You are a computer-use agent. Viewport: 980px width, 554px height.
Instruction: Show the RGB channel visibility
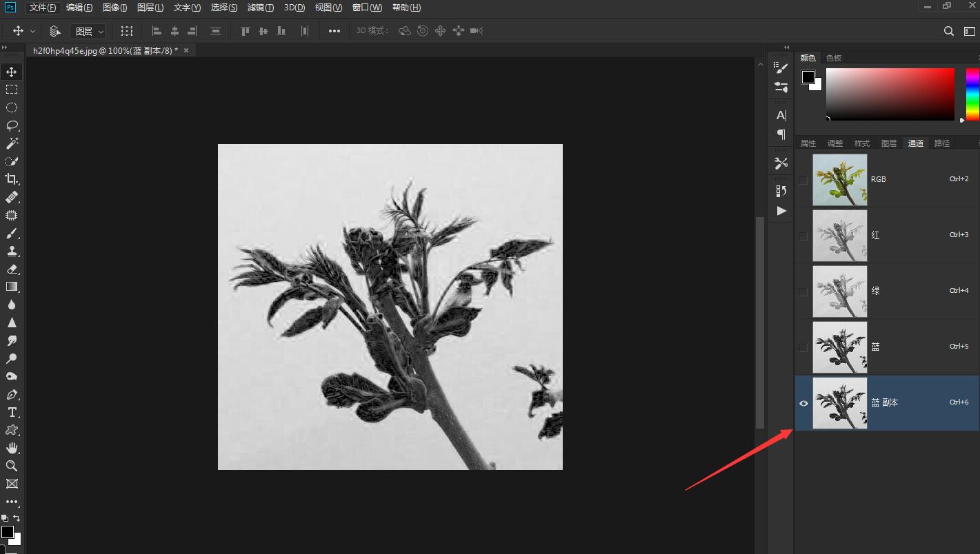click(803, 180)
